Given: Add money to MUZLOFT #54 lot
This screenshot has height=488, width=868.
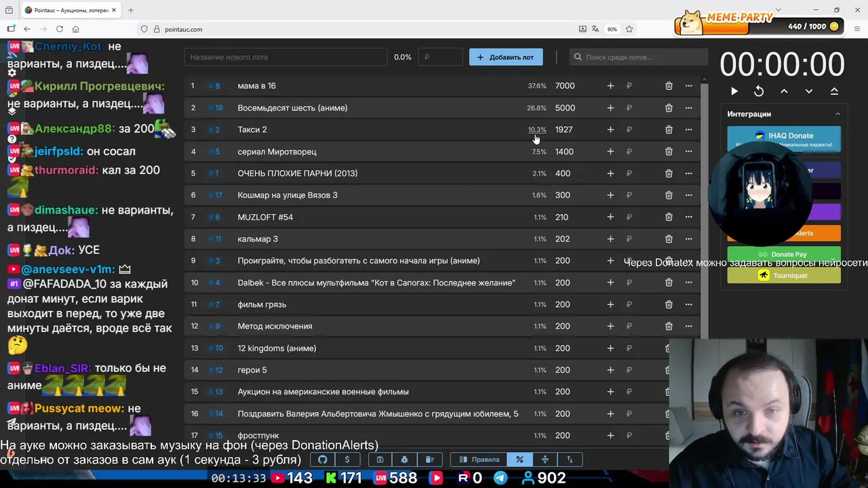Looking at the screenshot, I should 610,217.
